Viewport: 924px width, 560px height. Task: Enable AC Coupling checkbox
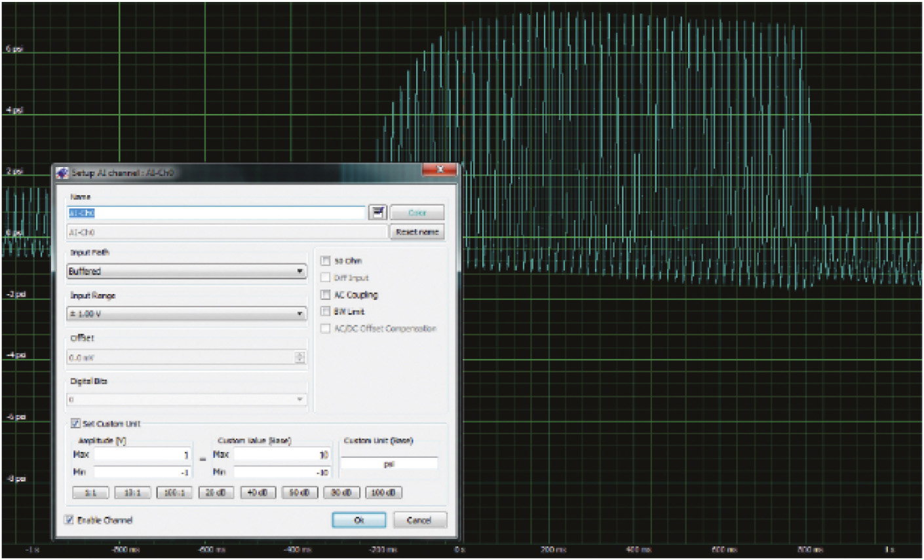point(325,295)
